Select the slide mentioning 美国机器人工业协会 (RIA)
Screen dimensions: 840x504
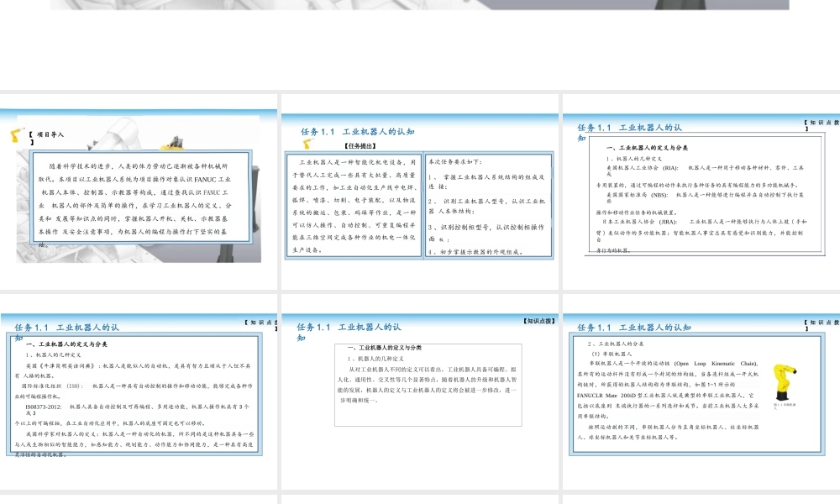pos(701,192)
